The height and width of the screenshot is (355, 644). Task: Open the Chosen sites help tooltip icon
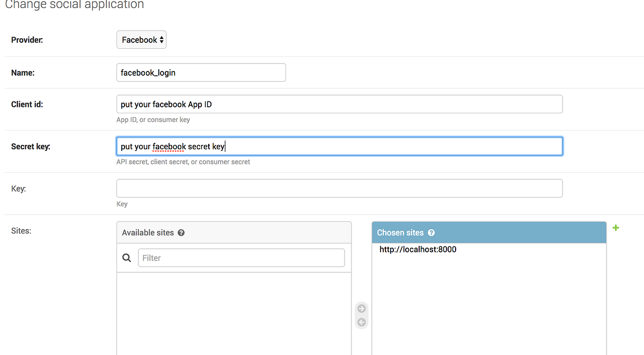pos(431,232)
